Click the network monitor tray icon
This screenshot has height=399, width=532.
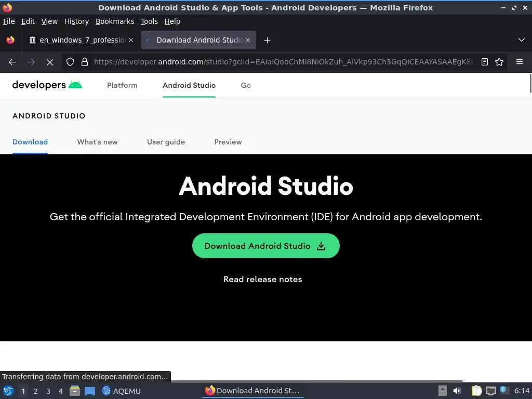tap(490, 391)
